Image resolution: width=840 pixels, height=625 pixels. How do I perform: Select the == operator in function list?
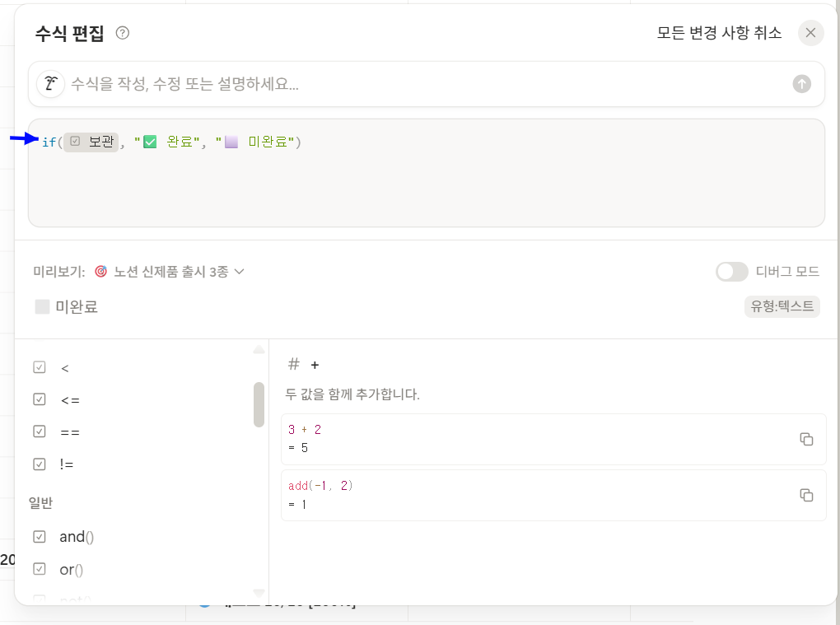click(139, 432)
